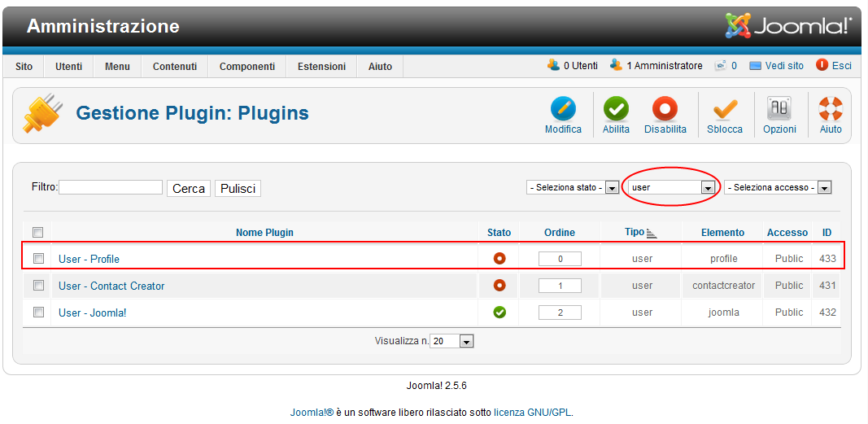Check the select-all checkbox in table header
Screen dimensions: 868x424
38,232
